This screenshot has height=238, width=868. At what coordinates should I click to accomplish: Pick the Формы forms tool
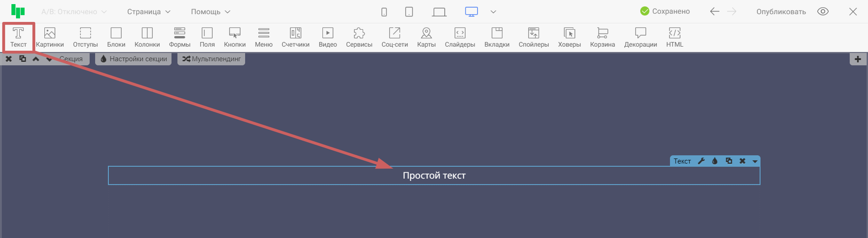tap(179, 37)
